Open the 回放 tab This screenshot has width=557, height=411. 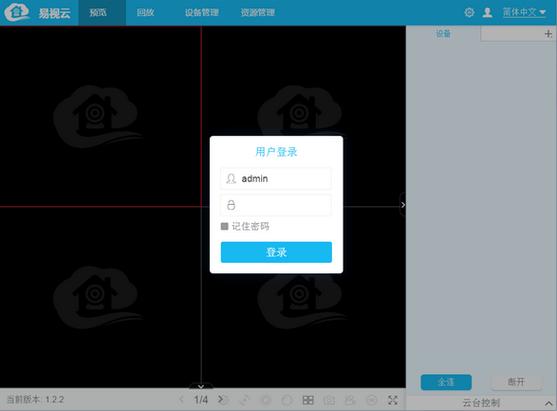pos(145,12)
